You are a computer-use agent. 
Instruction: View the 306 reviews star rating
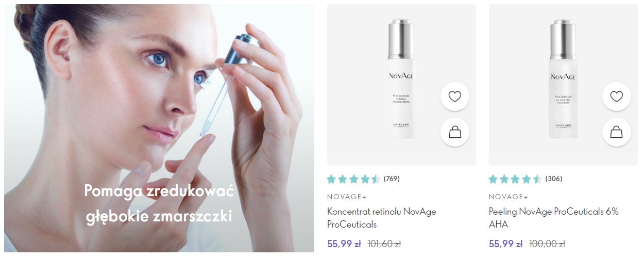515,179
